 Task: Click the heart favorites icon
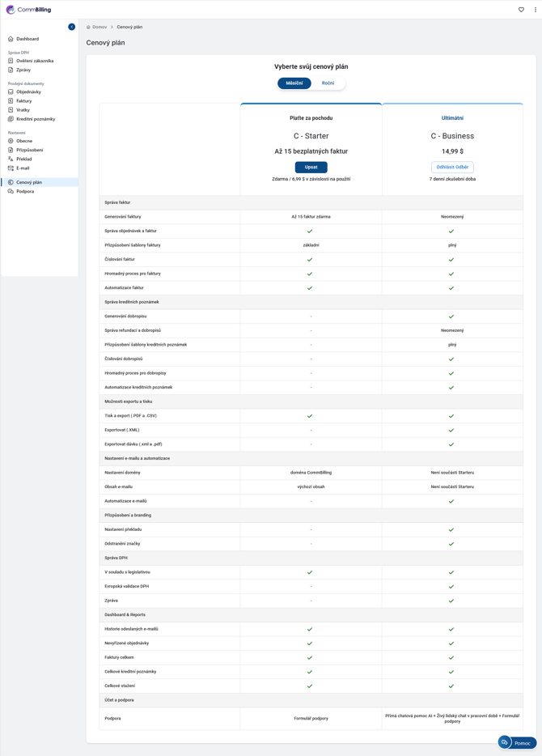(521, 10)
